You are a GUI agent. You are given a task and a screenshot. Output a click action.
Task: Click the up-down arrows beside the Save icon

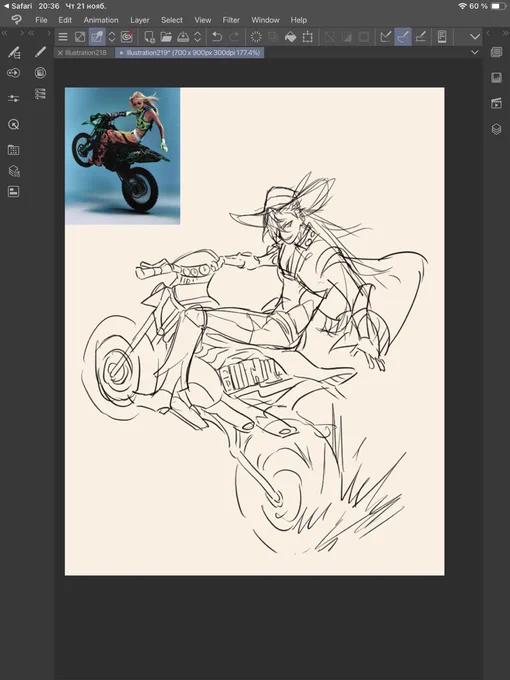click(x=197, y=37)
